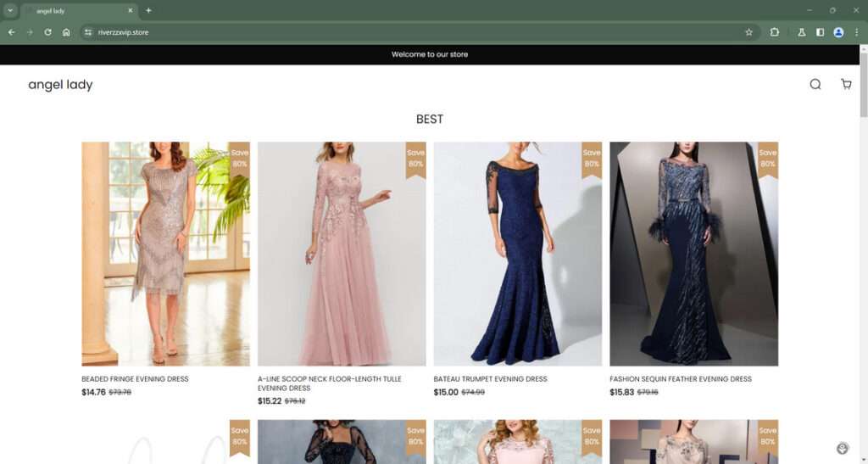The height and width of the screenshot is (464, 868).
Task: Open the browser profile avatar
Action: (x=838, y=32)
